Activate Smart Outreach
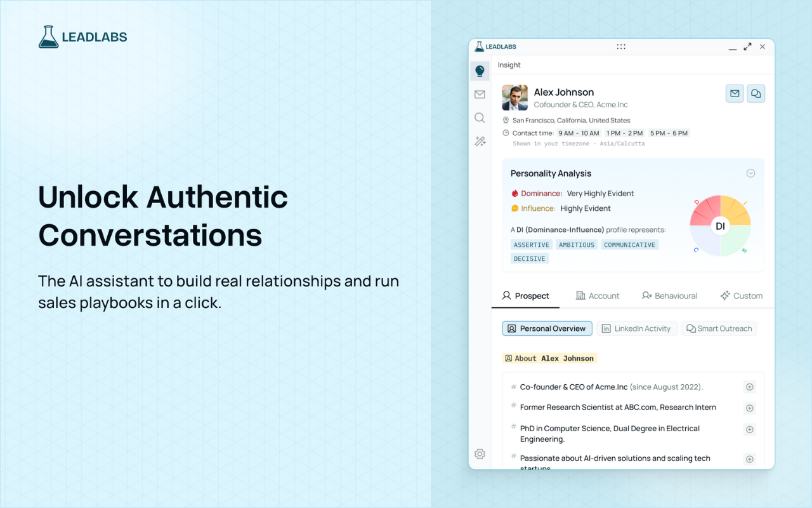Screen dimensions: 812x508 [719, 328]
